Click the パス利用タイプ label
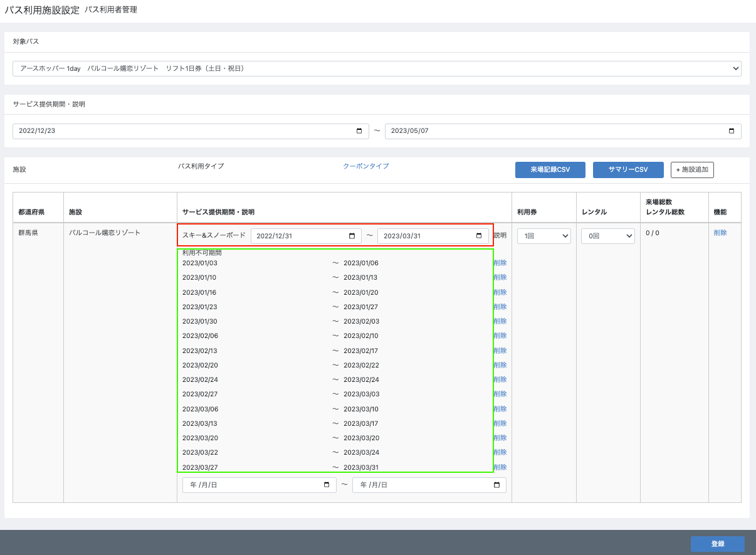 201,166
